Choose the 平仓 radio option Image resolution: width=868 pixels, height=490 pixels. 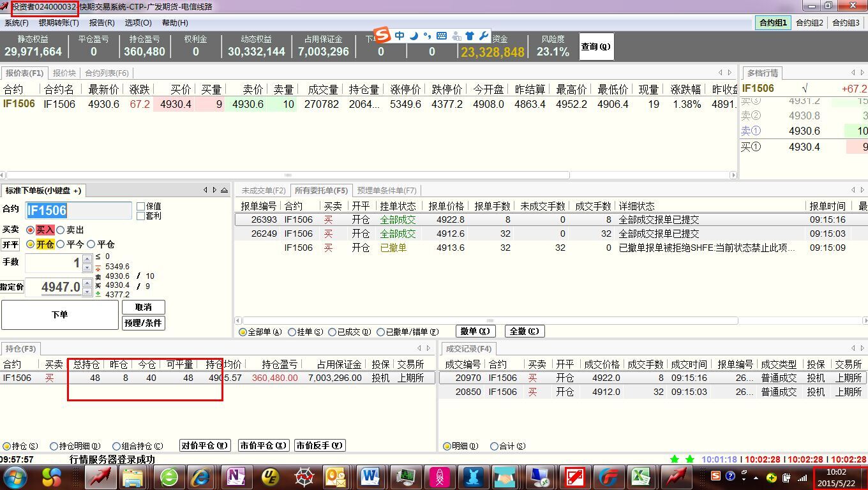tap(91, 244)
